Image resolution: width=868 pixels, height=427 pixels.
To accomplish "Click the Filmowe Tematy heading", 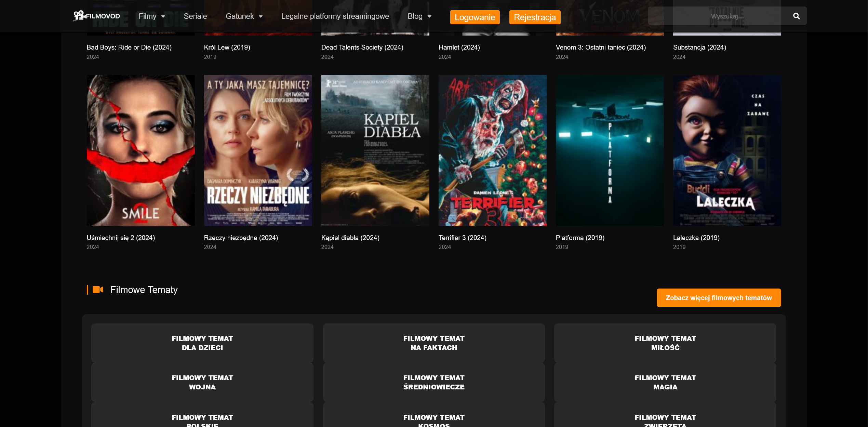I will click(144, 290).
